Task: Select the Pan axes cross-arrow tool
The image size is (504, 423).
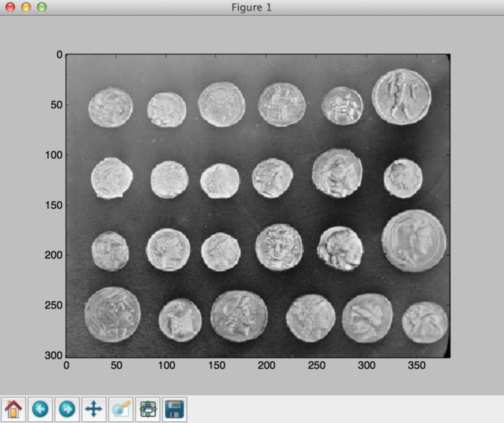Action: point(93,409)
